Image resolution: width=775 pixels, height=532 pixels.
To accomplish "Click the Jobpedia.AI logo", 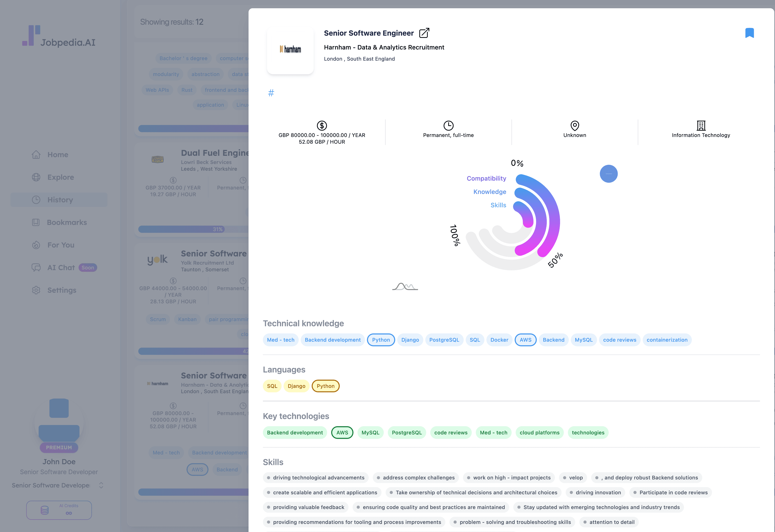I will click(59, 36).
